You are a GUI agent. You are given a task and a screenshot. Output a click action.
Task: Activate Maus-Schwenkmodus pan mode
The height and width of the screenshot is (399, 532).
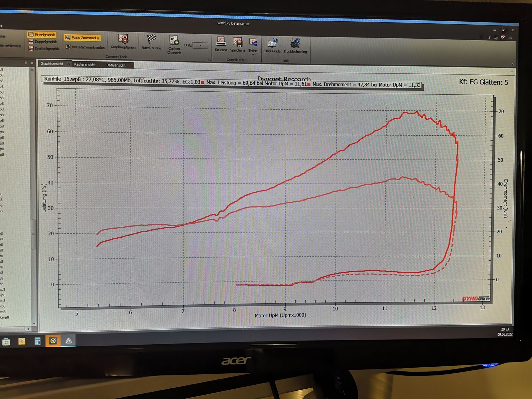(x=85, y=47)
